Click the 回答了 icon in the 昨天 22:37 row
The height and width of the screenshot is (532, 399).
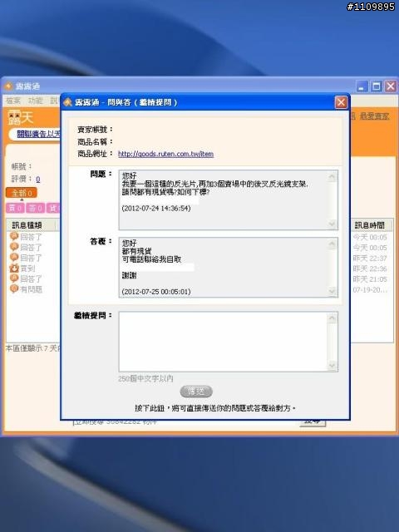(14, 258)
